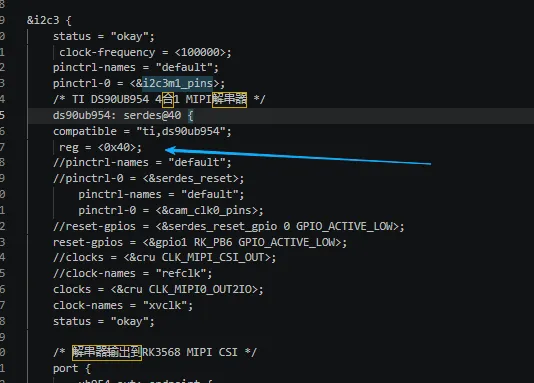Screen dimensions: 534x383
Task: Click the commented //clocks CLK_MIPI_CSI_OUT line
Action: pyautogui.click(x=164, y=257)
